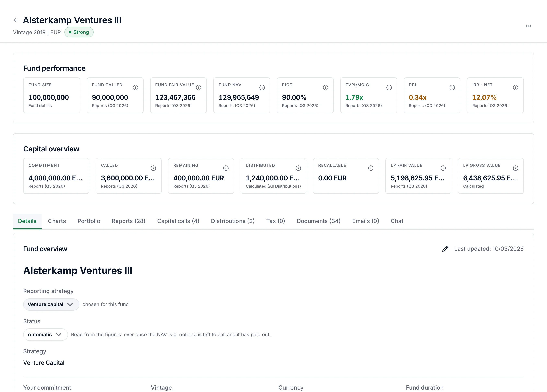The width and height of the screenshot is (547, 392).
Task: Click the 400,000.00 EUR remaining value
Action: point(199,178)
